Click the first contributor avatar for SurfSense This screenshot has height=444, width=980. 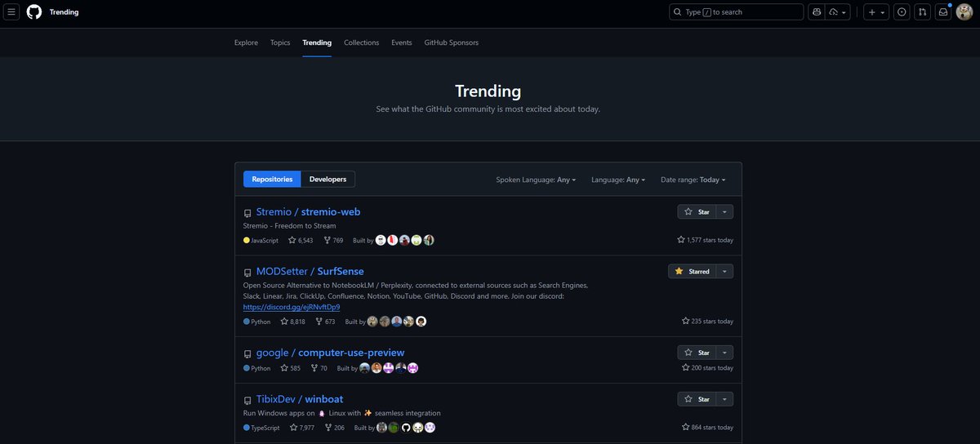tap(372, 322)
